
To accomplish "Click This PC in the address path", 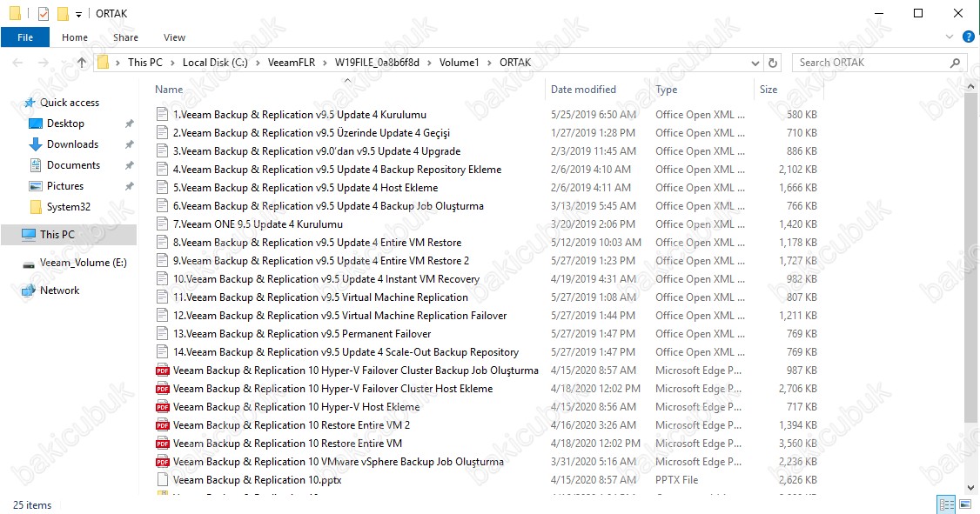I will click(145, 63).
